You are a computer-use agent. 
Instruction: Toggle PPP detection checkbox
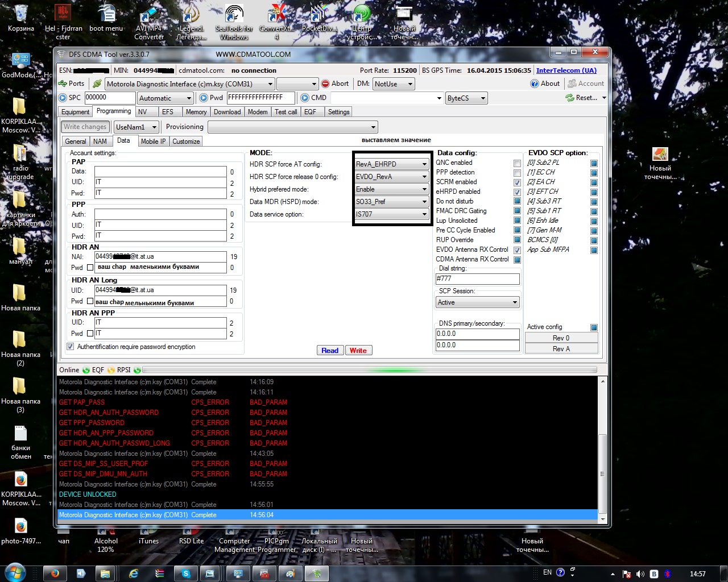(x=517, y=173)
